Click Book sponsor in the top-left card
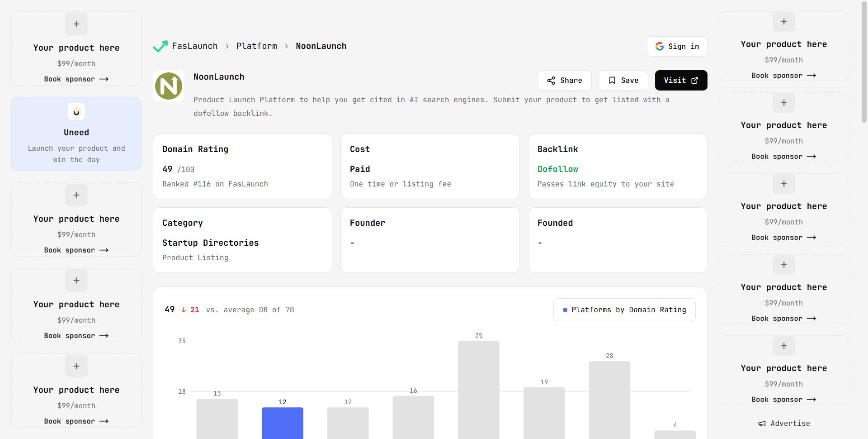This screenshot has width=868, height=439. (76, 79)
